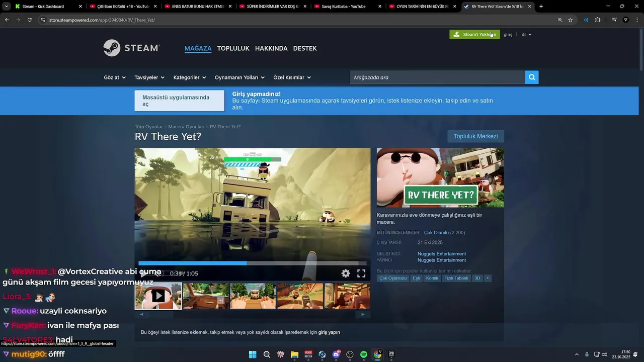Viewport: 644px width, 362px height.
Task: Enter fullscreen on the trailer video
Action: point(361,274)
